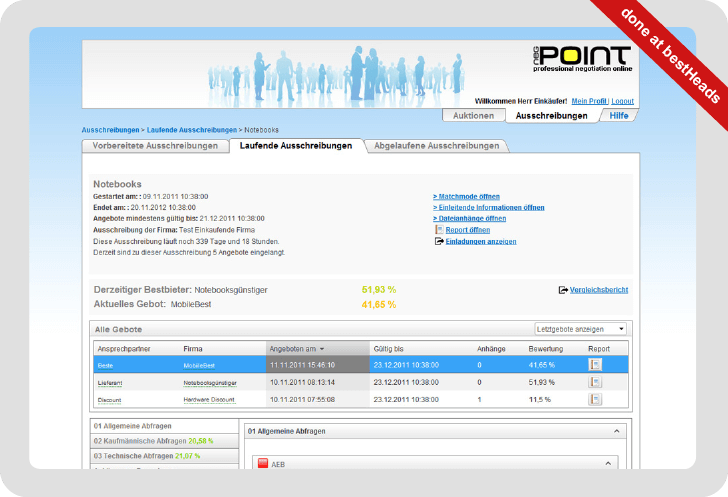Open report icon in Notebooksgünstiger row
Image resolution: width=728 pixels, height=497 pixels.
click(595, 382)
